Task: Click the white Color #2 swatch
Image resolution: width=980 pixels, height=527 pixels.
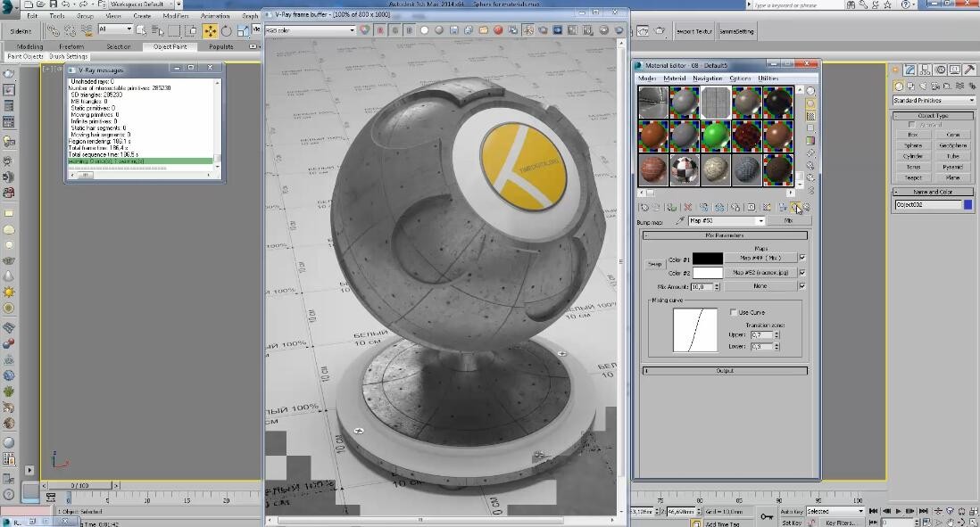Action: [708, 273]
